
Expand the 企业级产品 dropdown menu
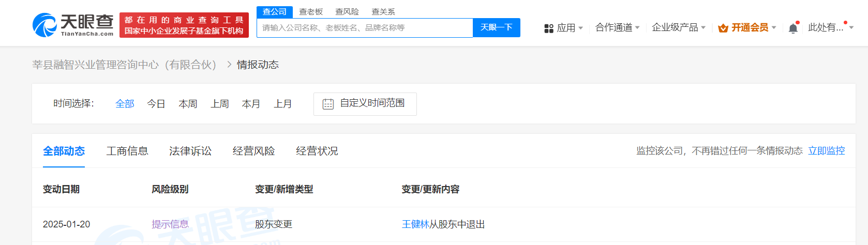point(679,27)
